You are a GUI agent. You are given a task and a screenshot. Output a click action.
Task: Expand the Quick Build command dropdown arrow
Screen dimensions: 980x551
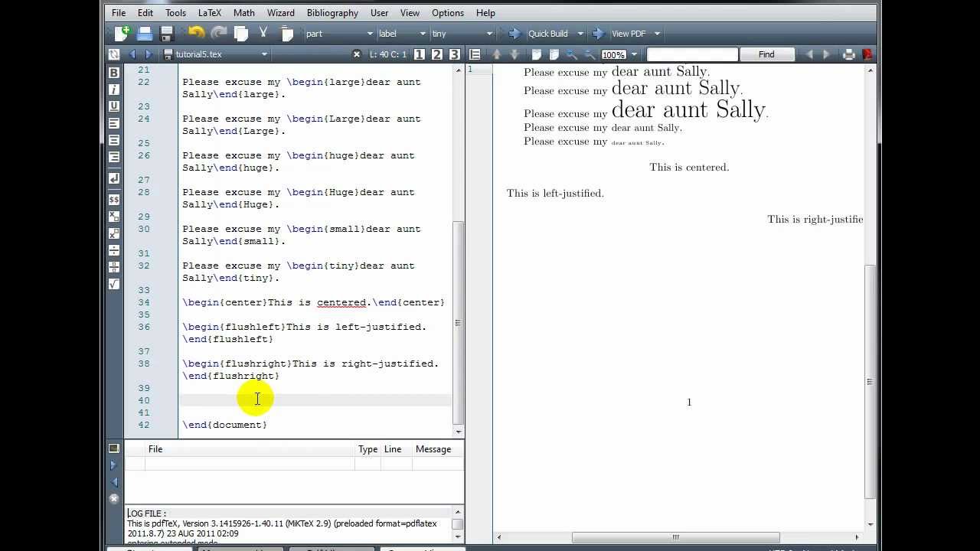[580, 34]
